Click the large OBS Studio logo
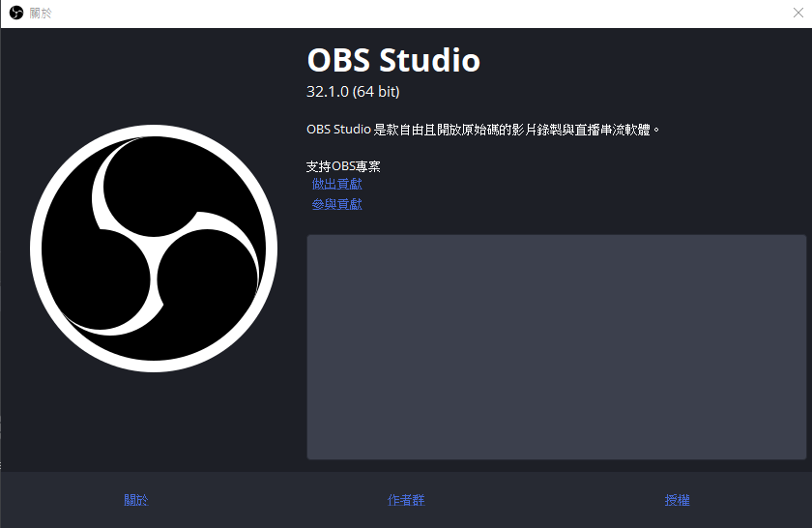The height and width of the screenshot is (528, 812). [154, 249]
